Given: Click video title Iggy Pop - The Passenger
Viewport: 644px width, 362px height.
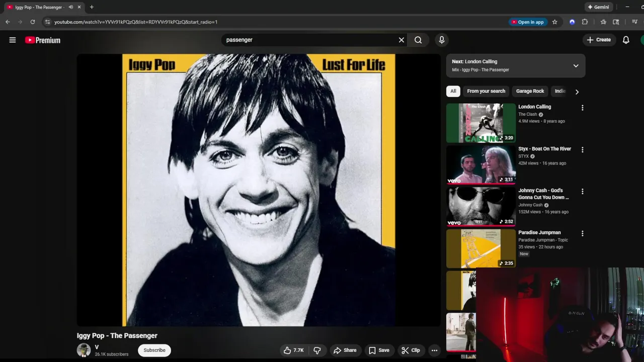Looking at the screenshot, I should [117, 336].
